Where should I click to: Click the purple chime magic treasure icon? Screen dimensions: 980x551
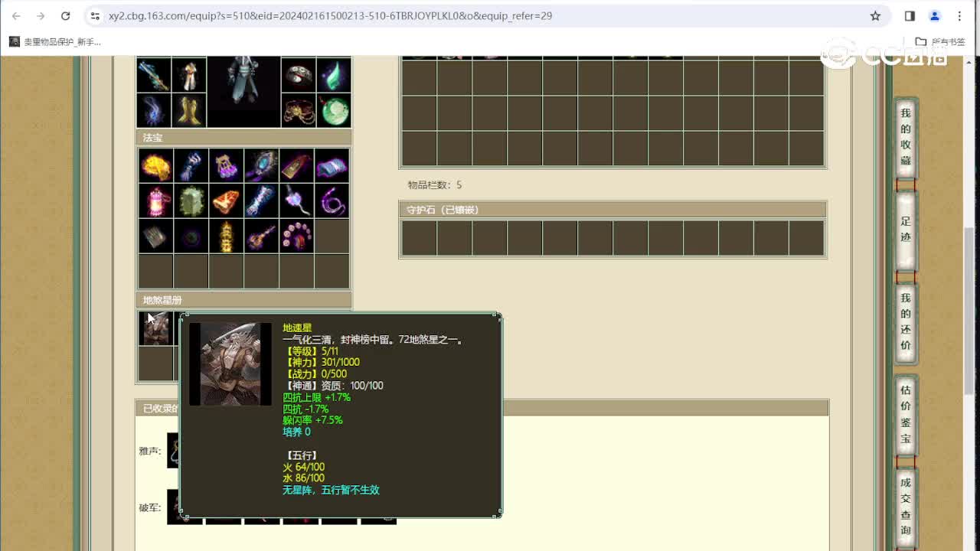[226, 165]
